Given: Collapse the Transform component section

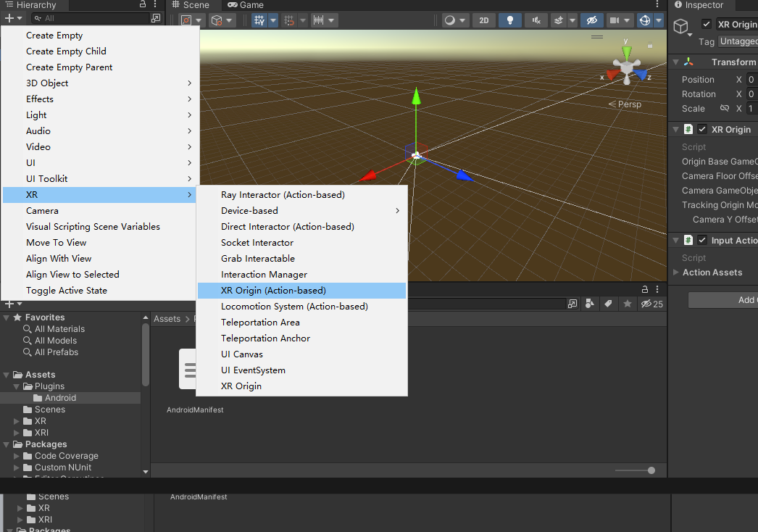Looking at the screenshot, I should pos(676,62).
